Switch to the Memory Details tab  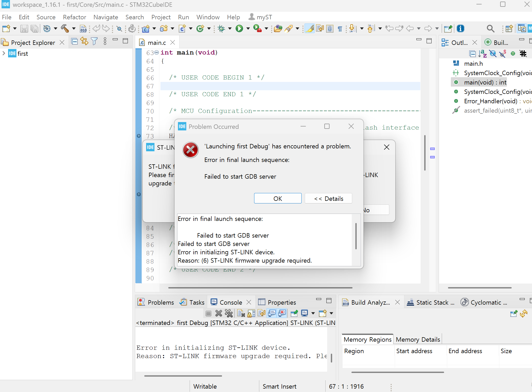point(418,339)
